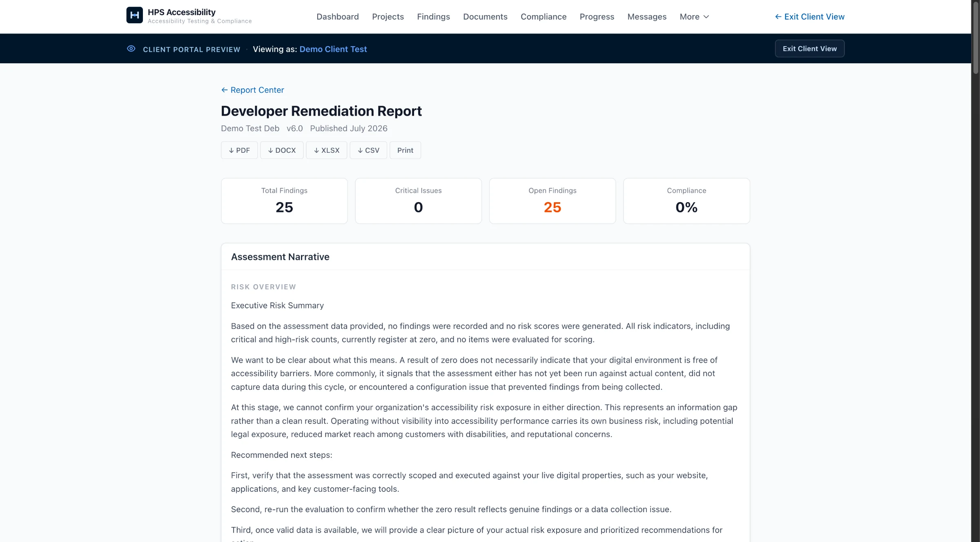This screenshot has height=542, width=980.
Task: Open Messages in top navigation
Action: (x=647, y=17)
